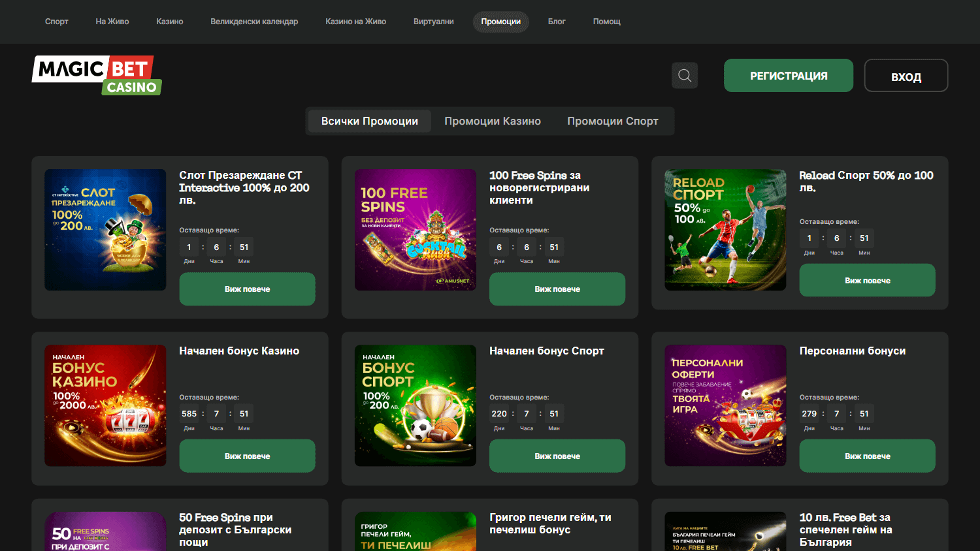Open Слот Презареждане CT Interactive banner image
Screen dimensions: 980x551
[x=105, y=230]
